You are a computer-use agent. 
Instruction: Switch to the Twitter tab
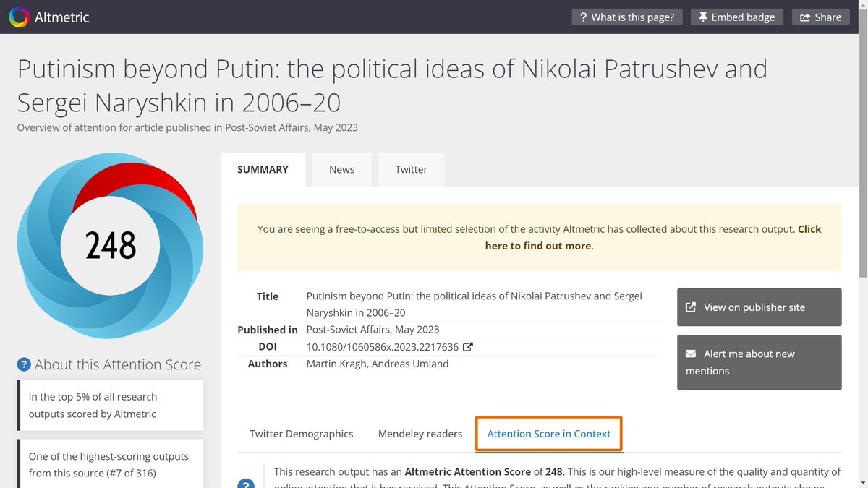pos(411,169)
